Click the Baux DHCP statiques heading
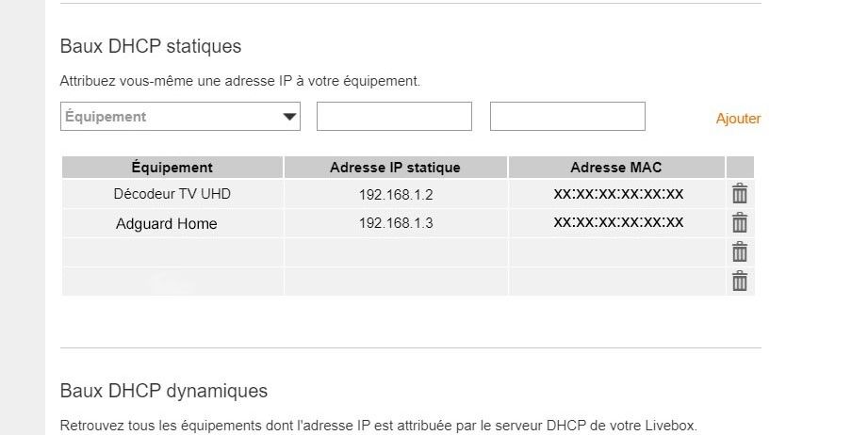 pyautogui.click(x=151, y=46)
